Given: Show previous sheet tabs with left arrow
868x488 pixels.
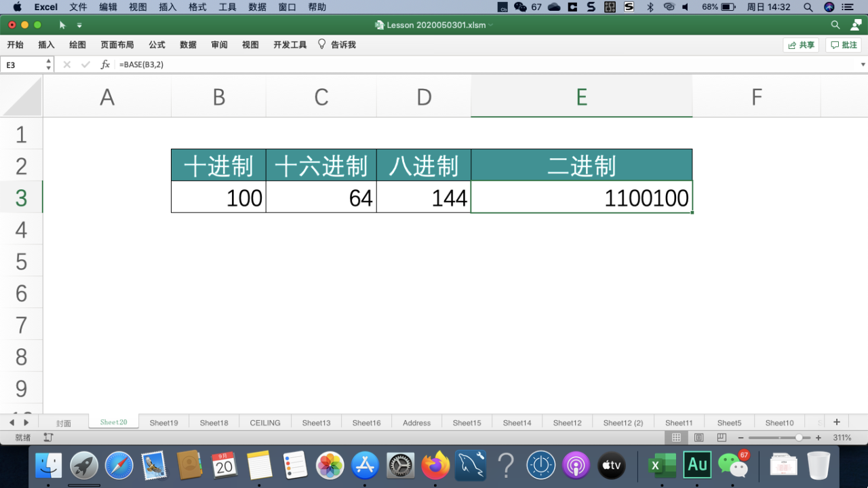Looking at the screenshot, I should (12, 422).
